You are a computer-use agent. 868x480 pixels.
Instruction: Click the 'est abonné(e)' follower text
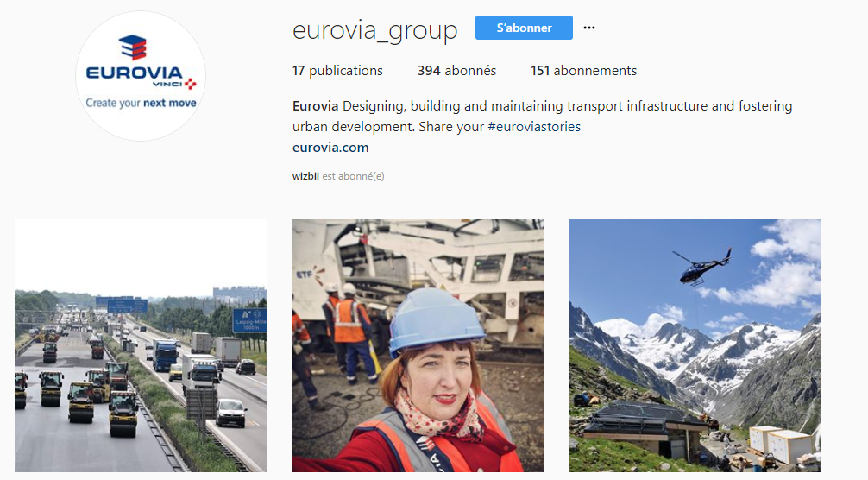353,176
